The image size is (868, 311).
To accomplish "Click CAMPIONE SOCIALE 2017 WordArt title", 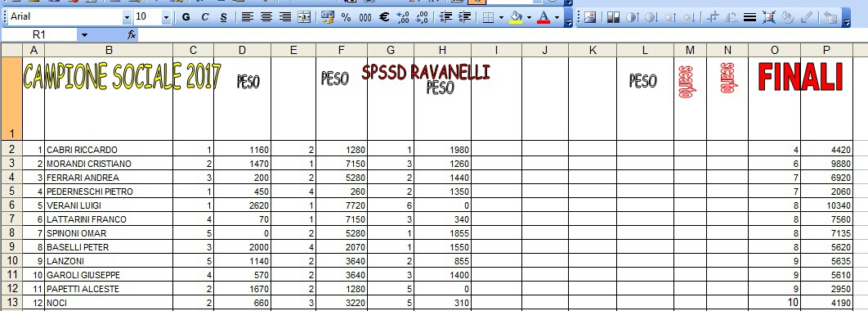I will click(122, 76).
